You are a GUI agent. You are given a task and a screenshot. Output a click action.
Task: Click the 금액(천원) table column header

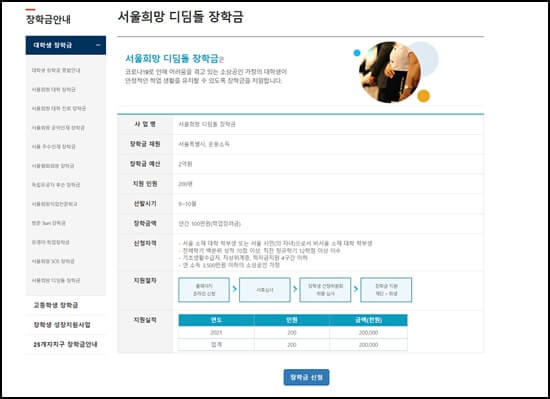[x=368, y=320]
